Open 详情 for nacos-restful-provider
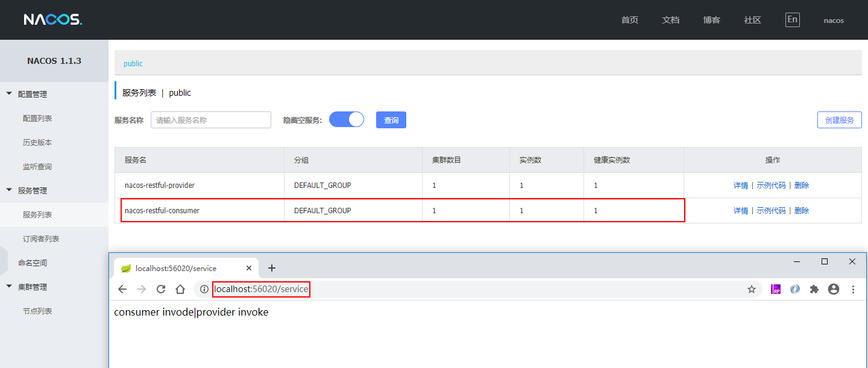Image resolution: width=868 pixels, height=368 pixels. [x=741, y=186]
